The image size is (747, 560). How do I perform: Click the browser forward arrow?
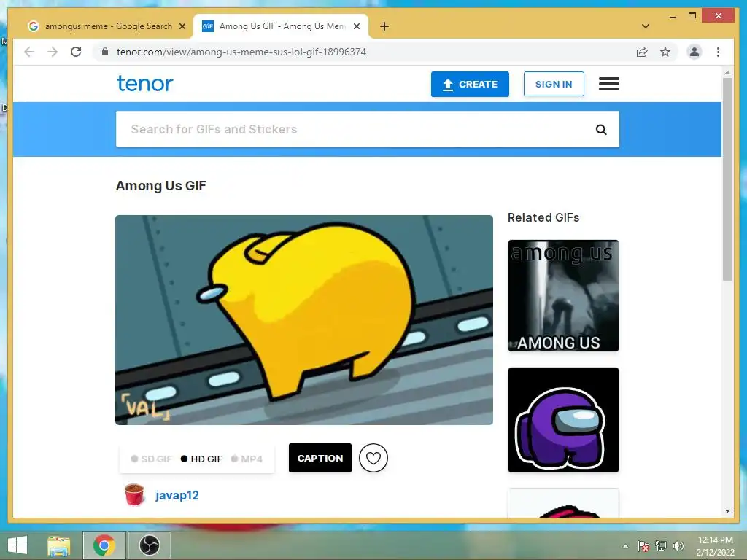click(x=53, y=52)
